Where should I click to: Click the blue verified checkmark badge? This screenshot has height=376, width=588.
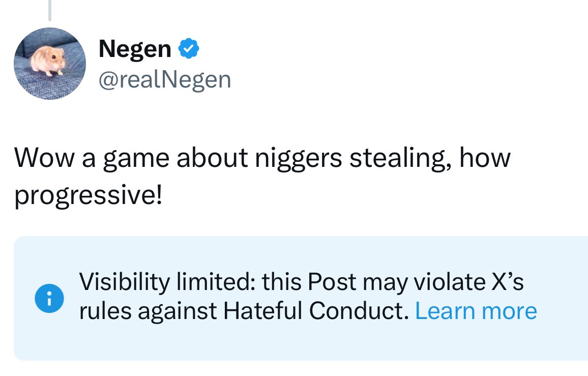[189, 48]
